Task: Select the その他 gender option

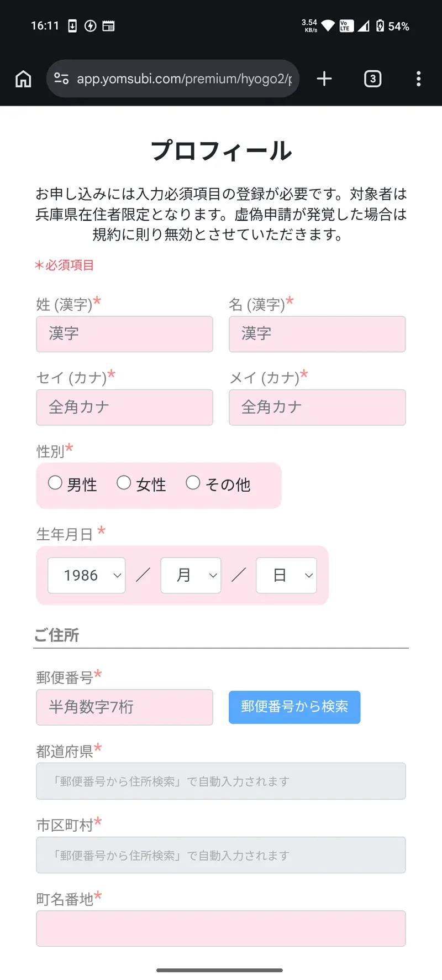Action: pyautogui.click(x=193, y=483)
